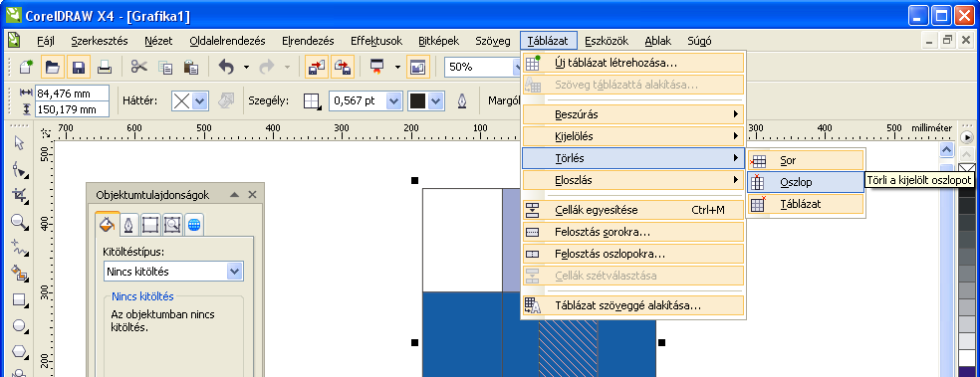This screenshot has width=980, height=377.
Task: Open the Effektusok menu
Action: tap(376, 41)
